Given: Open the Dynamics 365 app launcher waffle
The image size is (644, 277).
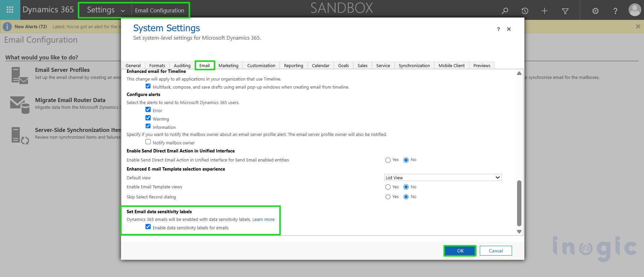Looking at the screenshot, I should 10,10.
